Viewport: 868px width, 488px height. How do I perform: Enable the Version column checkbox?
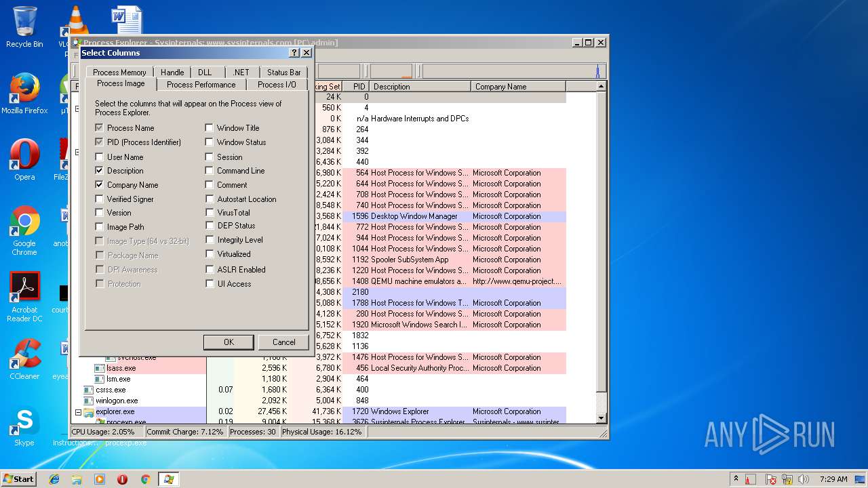click(100, 213)
